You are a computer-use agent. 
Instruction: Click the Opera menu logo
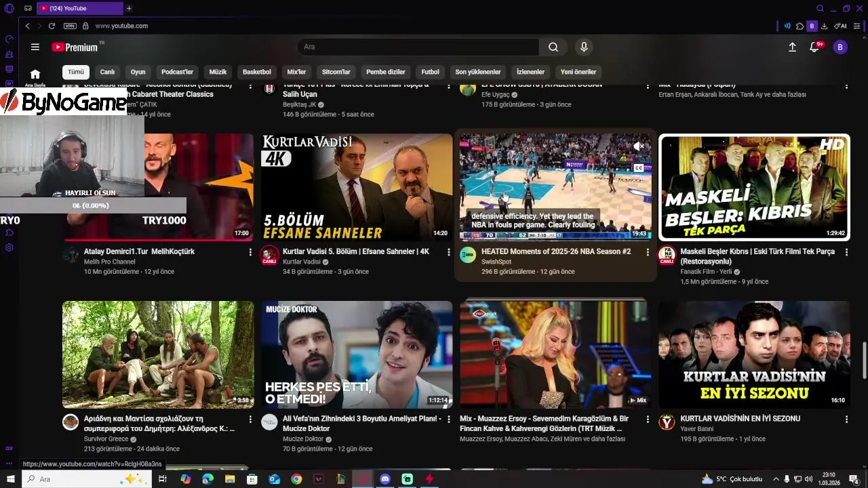(9, 8)
